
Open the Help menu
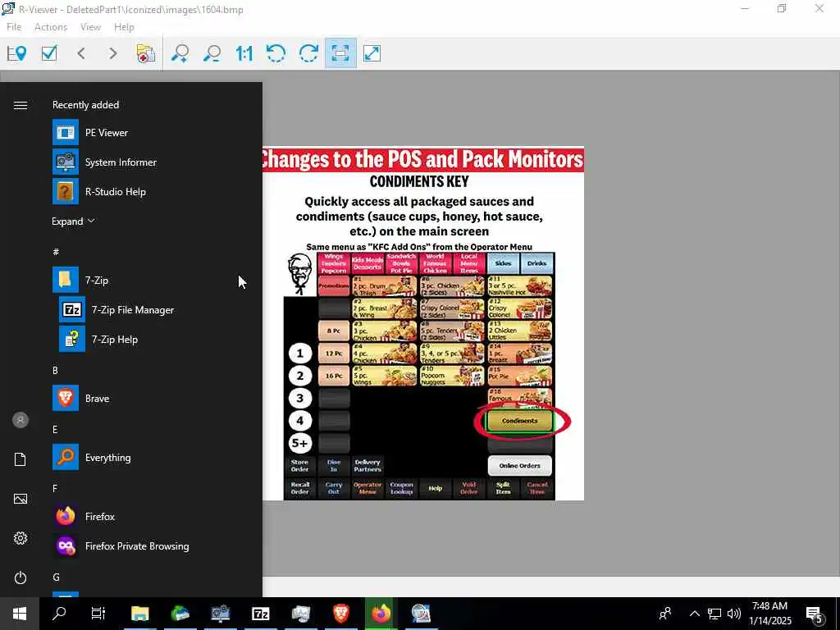click(124, 27)
